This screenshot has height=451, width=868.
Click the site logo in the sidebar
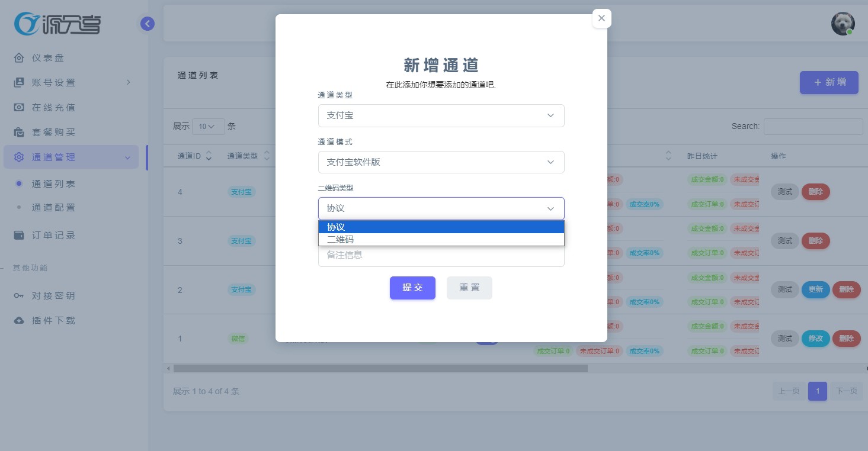click(x=57, y=24)
